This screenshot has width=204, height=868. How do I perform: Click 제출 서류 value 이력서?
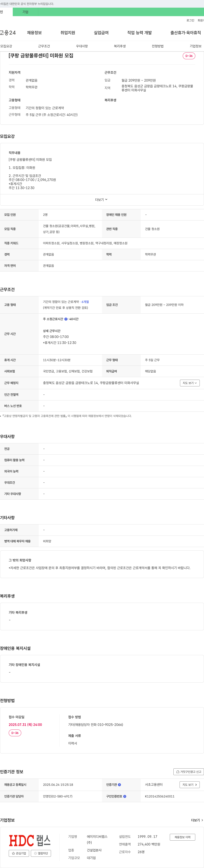[72, 743]
